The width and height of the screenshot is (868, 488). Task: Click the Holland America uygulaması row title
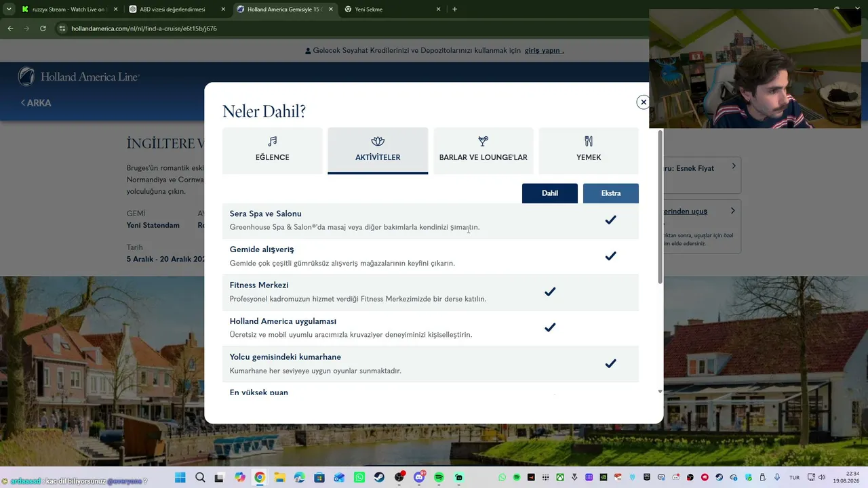pyautogui.click(x=283, y=321)
